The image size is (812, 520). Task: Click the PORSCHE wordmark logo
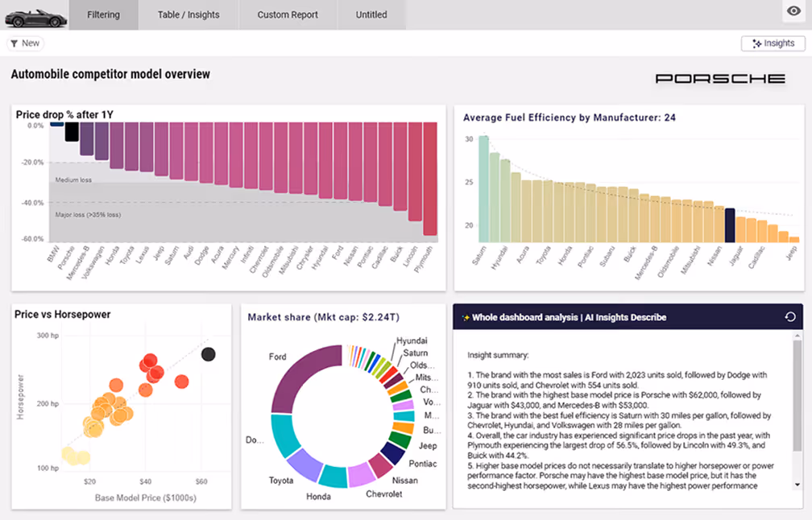pyautogui.click(x=720, y=78)
